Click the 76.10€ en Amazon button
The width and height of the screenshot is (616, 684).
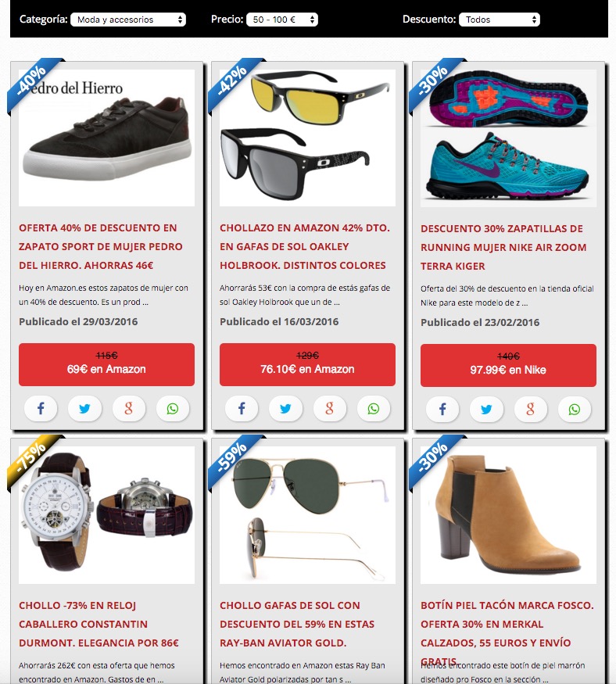click(x=307, y=364)
